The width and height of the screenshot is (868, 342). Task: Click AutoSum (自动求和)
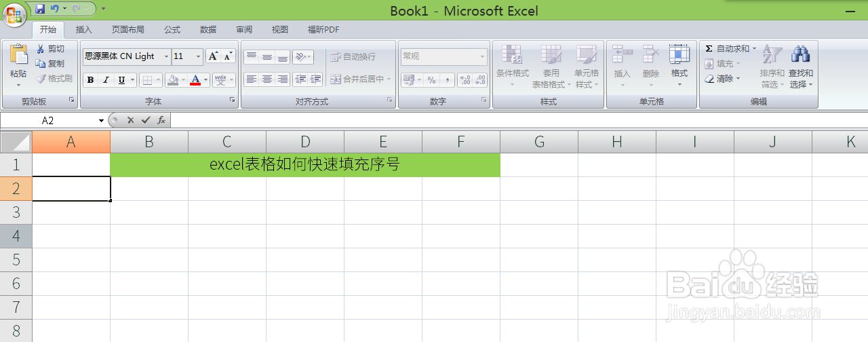pyautogui.click(x=727, y=49)
